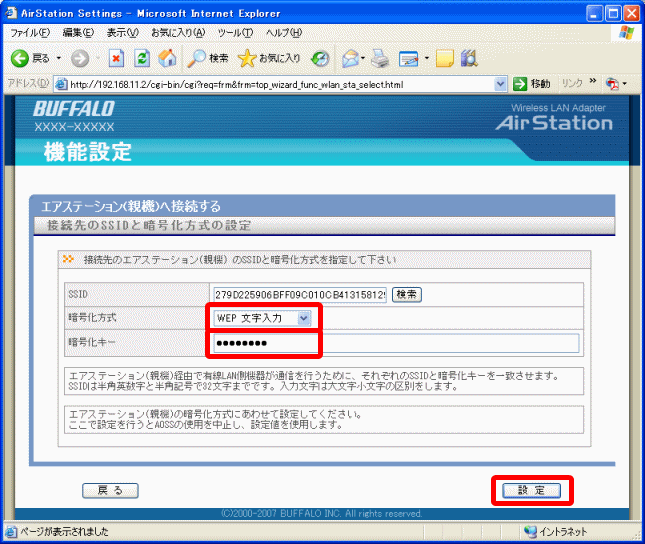Image resolution: width=645 pixels, height=544 pixels.
Task: Click the History toolbar icon
Action: point(320,58)
